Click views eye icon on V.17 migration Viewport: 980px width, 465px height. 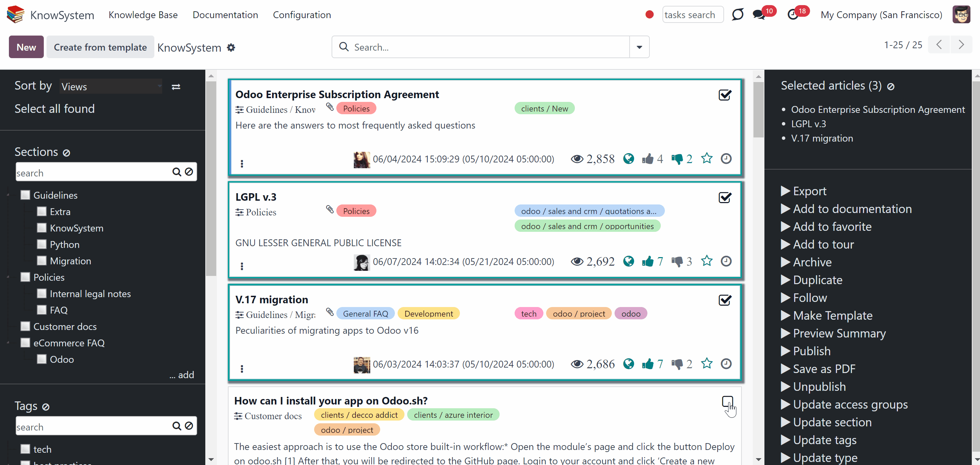tap(577, 364)
